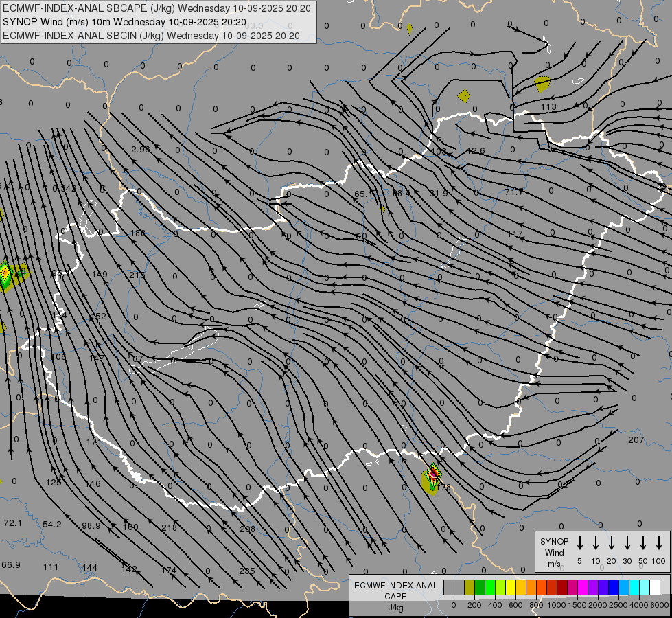672x618 pixels.
Task: Select the dark green CAPE legend swatch
Action: tap(480, 588)
